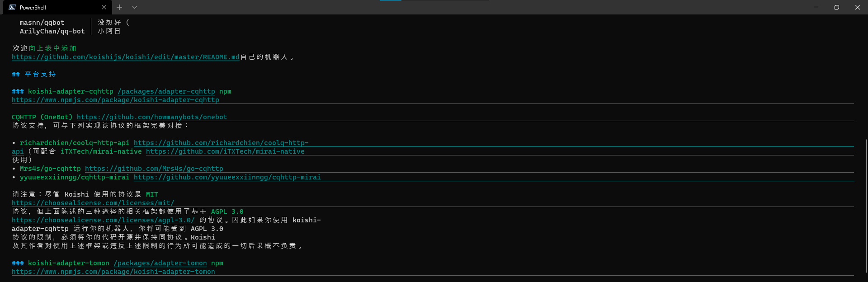Open the npm page for koishi-adapter-cqhttp
Viewport: 868px width, 282px height.
pyautogui.click(x=115, y=100)
